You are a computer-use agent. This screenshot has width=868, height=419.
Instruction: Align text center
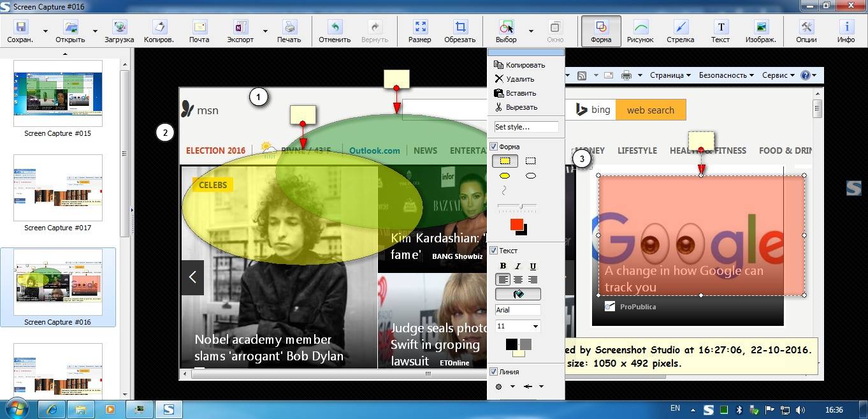point(518,279)
